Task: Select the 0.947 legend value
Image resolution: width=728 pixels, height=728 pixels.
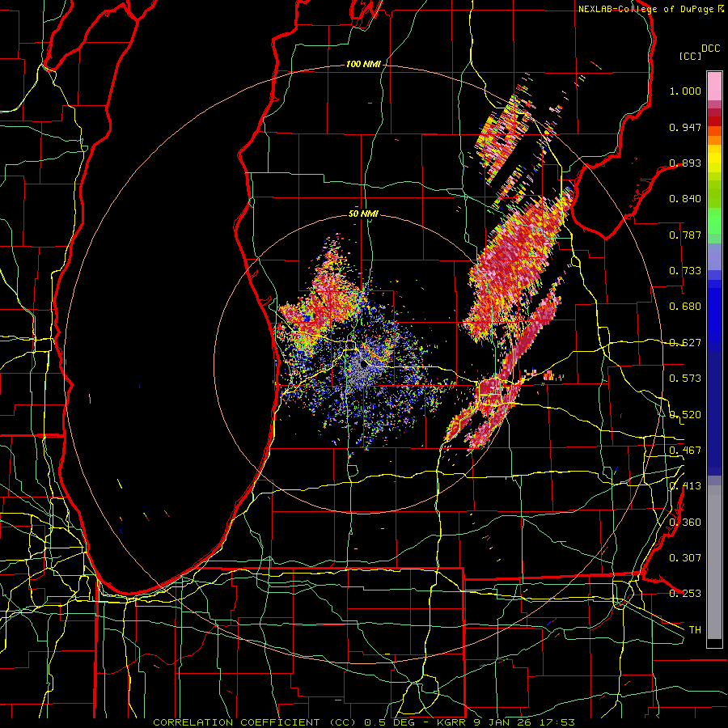Action: (685, 127)
